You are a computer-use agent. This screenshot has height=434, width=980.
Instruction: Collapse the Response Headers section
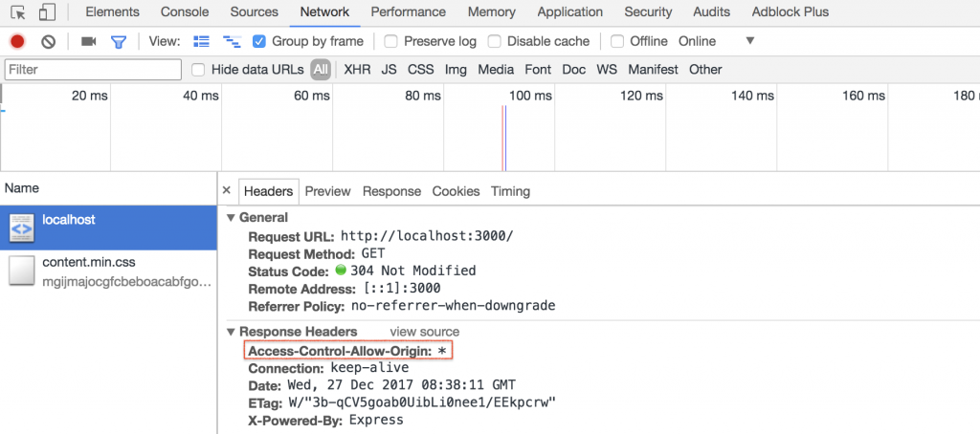pyautogui.click(x=231, y=332)
